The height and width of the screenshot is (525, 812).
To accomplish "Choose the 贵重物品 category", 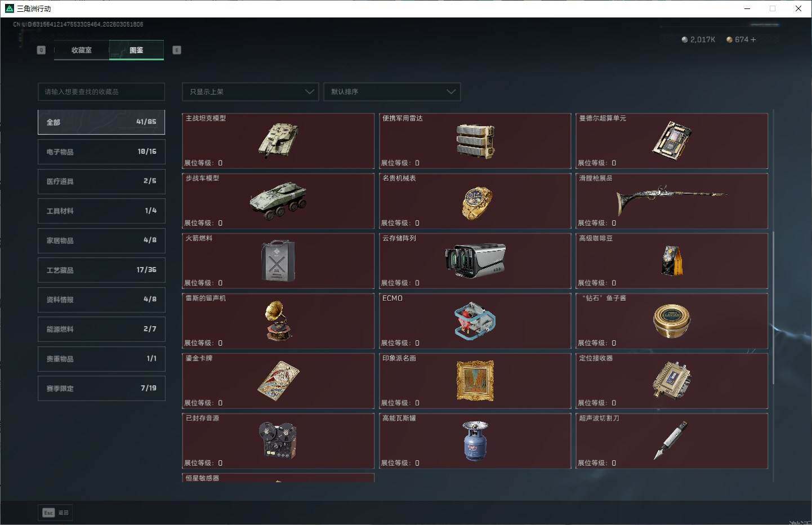I will (x=101, y=359).
